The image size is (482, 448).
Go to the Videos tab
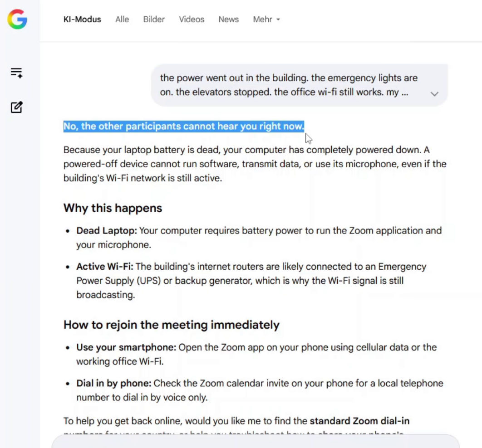click(192, 19)
